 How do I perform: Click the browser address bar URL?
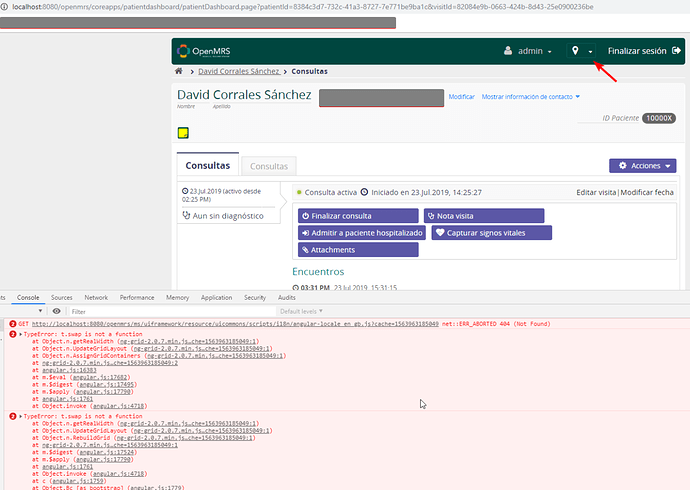click(303, 7)
